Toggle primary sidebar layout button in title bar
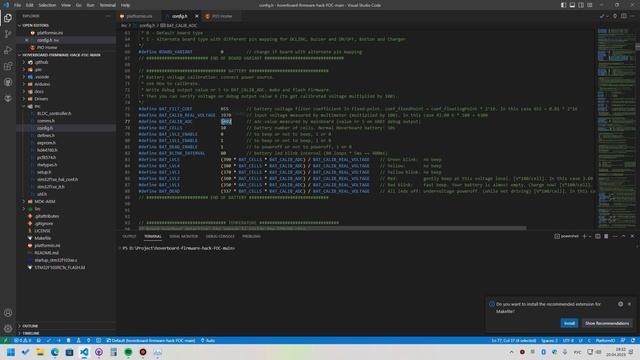The width and height of the screenshot is (640, 360). tap(563, 5)
